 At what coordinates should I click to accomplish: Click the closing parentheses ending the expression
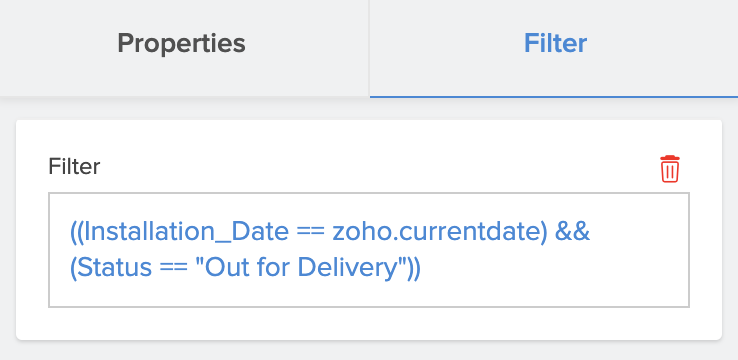click(x=413, y=269)
